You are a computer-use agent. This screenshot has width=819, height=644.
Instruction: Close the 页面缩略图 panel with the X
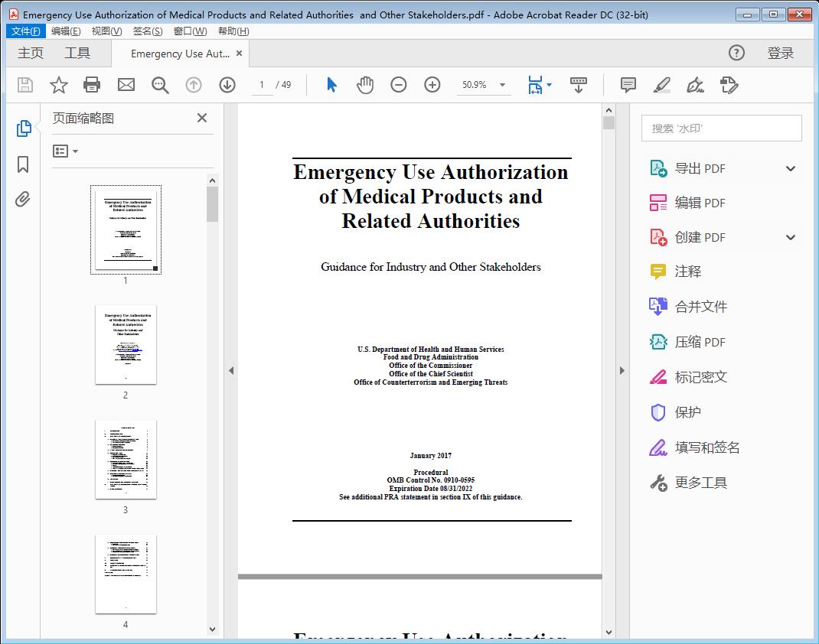pyautogui.click(x=201, y=118)
